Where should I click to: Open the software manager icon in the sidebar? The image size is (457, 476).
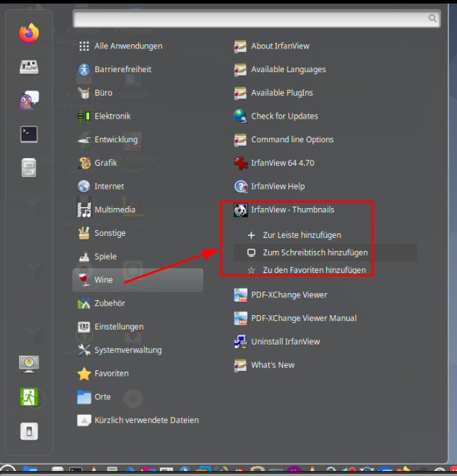pyautogui.click(x=29, y=66)
